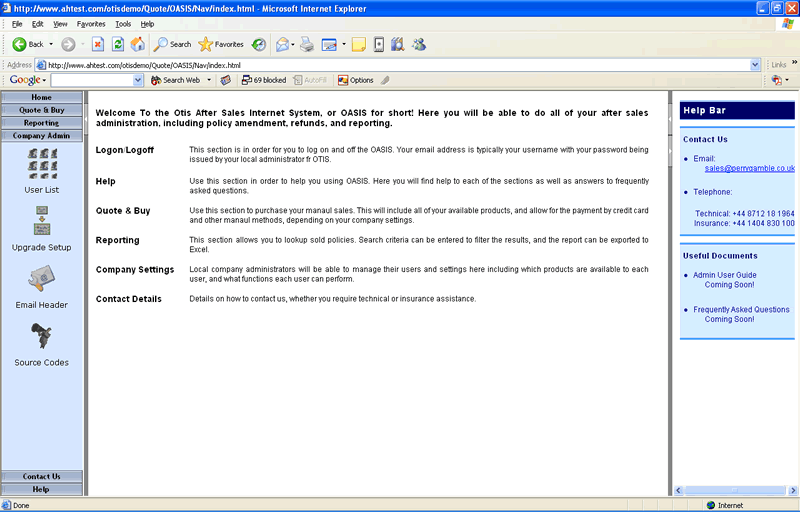Click the Google toolbar news icon
800x512 pixels.
click(x=226, y=80)
